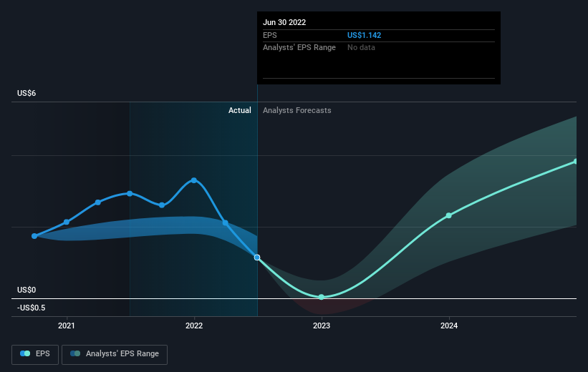Click the EPS legend color icon
Viewport: 588px width, 372px height.
(x=25, y=353)
